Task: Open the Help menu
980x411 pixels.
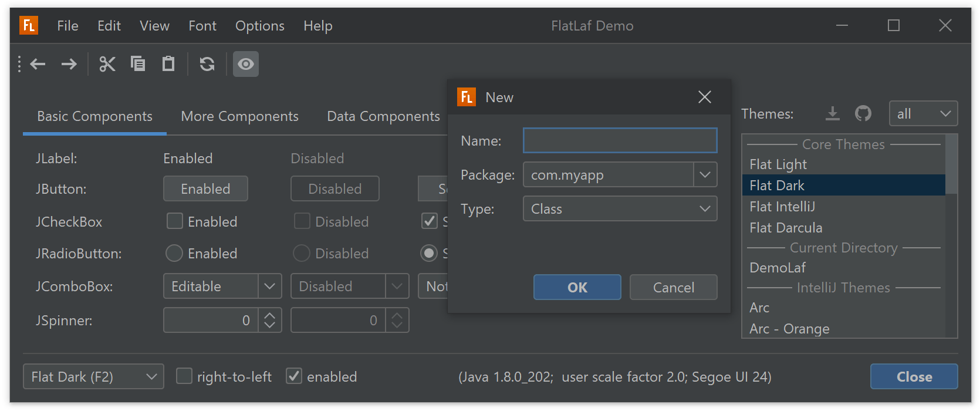Action: pos(318,26)
